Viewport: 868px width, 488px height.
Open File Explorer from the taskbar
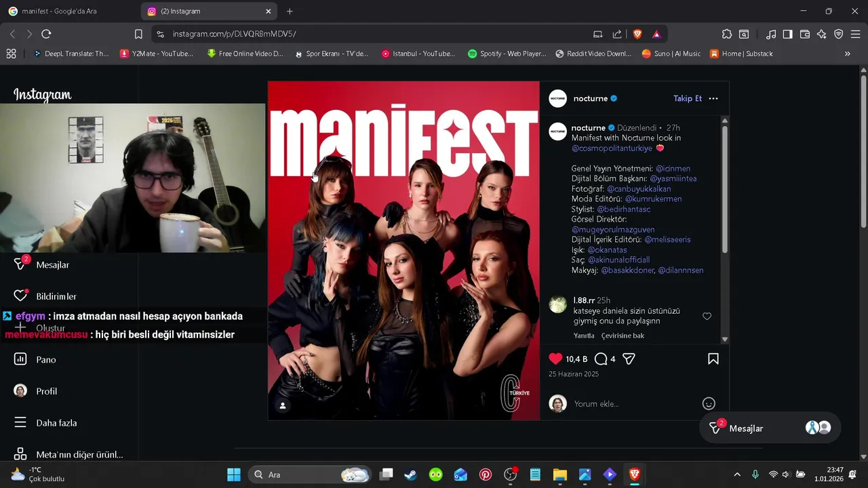pos(560,474)
